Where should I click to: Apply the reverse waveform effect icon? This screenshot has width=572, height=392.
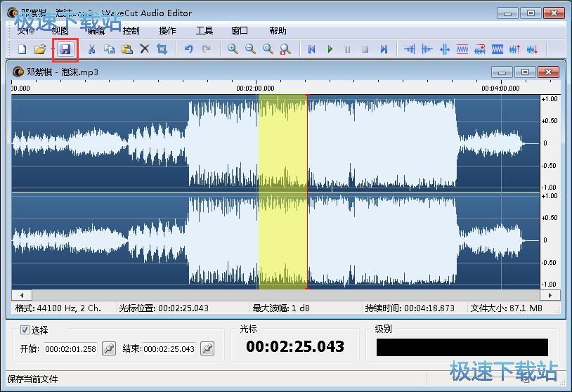point(480,49)
